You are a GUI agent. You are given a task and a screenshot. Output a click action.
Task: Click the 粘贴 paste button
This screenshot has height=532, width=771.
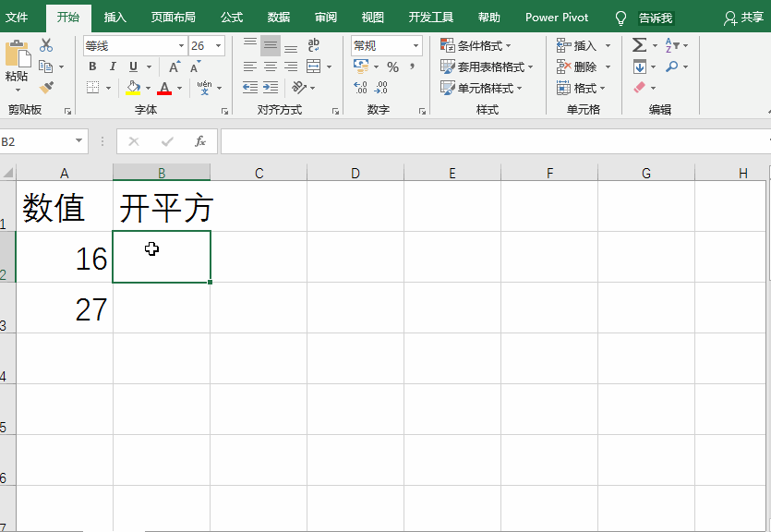(x=17, y=65)
